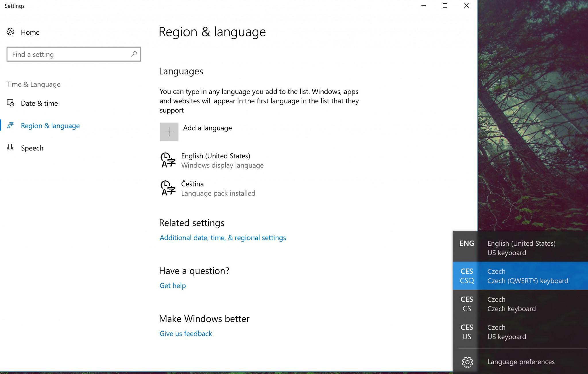Click the Add a language plus icon
The width and height of the screenshot is (588, 374).
169,131
